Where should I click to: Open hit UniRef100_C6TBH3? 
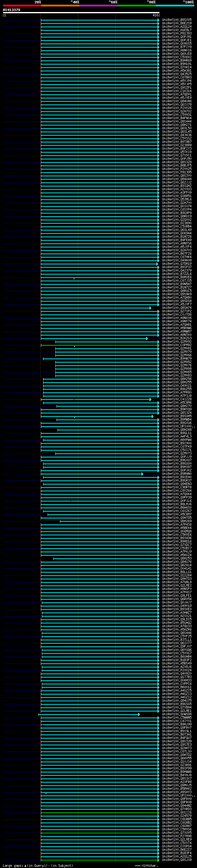pyautogui.click(x=176, y=78)
